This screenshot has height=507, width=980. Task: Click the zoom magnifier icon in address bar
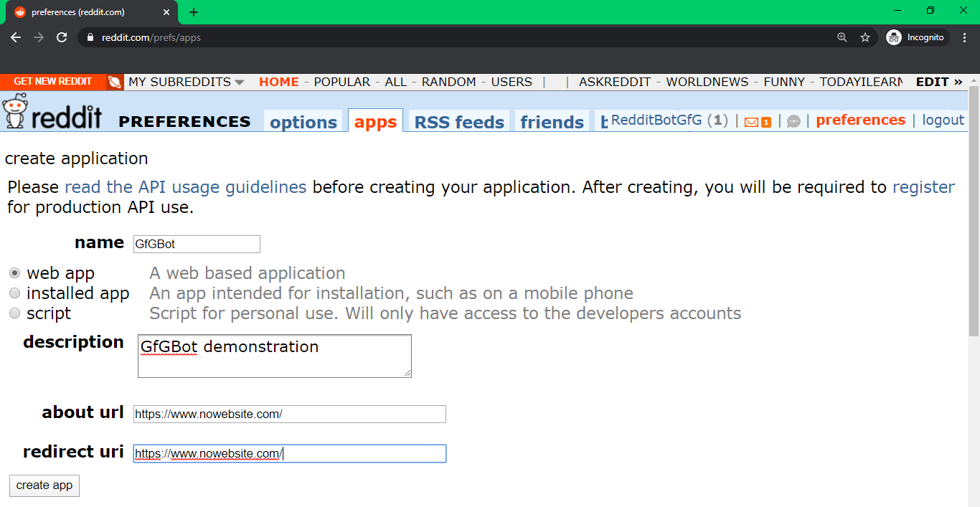click(x=842, y=37)
